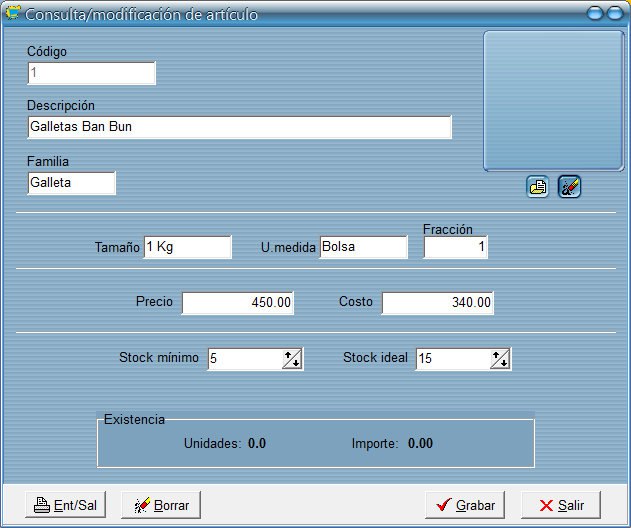
Task: Click the Unidades label
Action: (x=212, y=443)
